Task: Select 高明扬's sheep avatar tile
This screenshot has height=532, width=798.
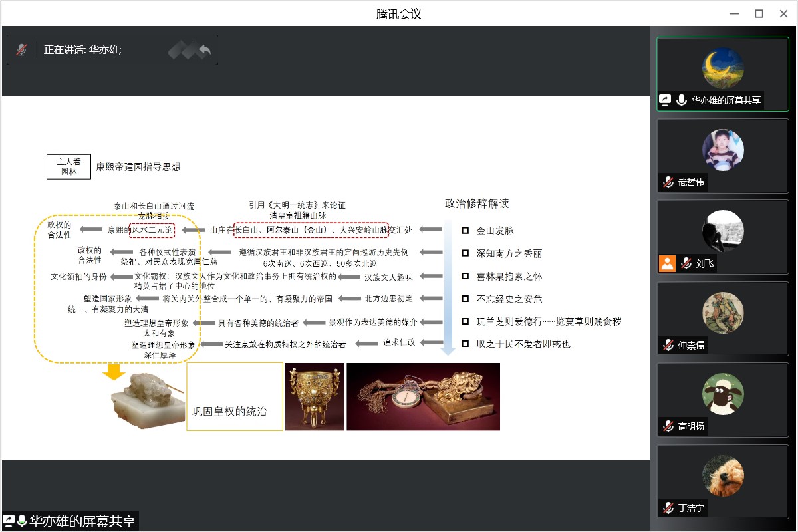Action: (723, 394)
